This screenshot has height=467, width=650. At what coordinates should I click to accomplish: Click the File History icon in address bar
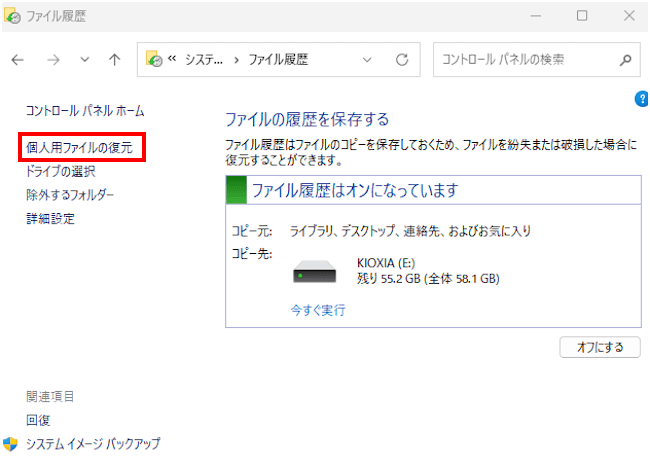click(154, 59)
